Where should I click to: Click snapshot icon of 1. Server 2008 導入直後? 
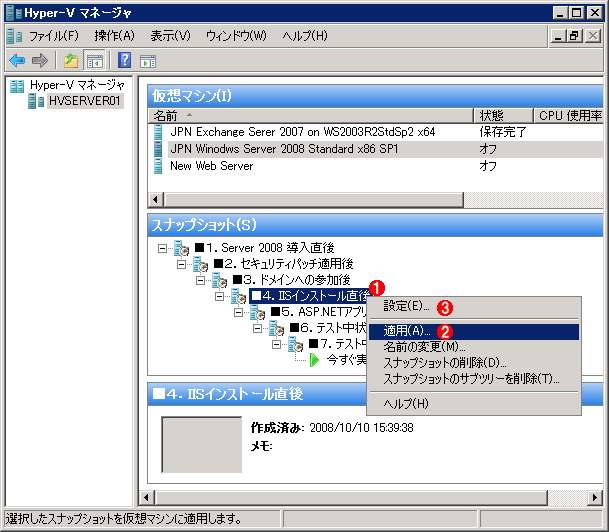[181, 249]
